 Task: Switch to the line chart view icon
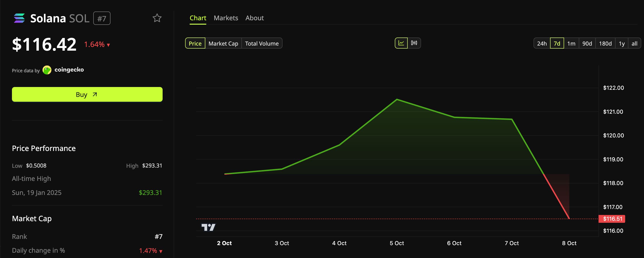pyautogui.click(x=401, y=43)
